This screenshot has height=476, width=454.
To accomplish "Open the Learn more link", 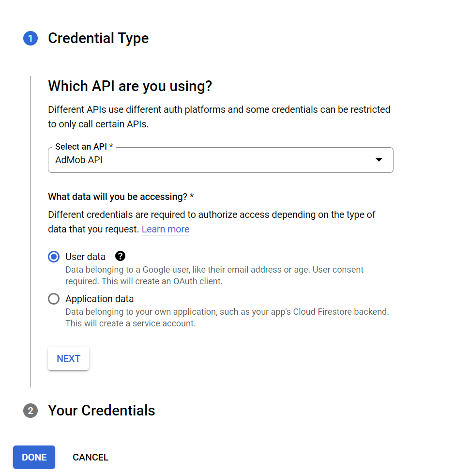I will click(x=165, y=229).
